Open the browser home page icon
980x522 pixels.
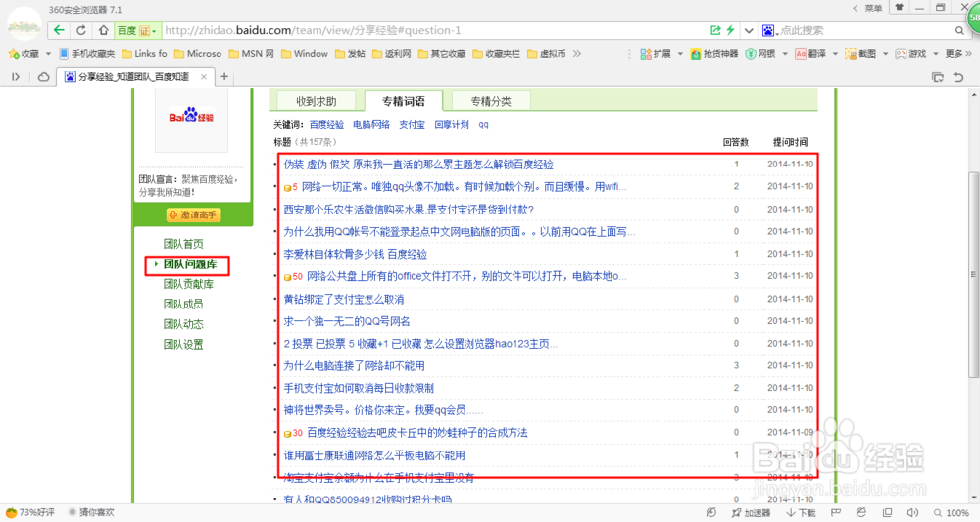(x=103, y=30)
